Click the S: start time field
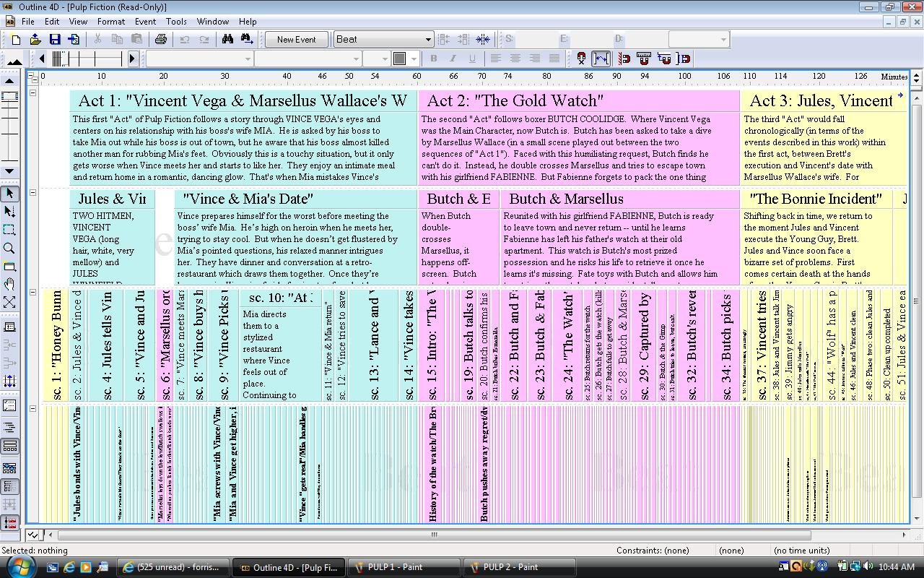 point(536,39)
